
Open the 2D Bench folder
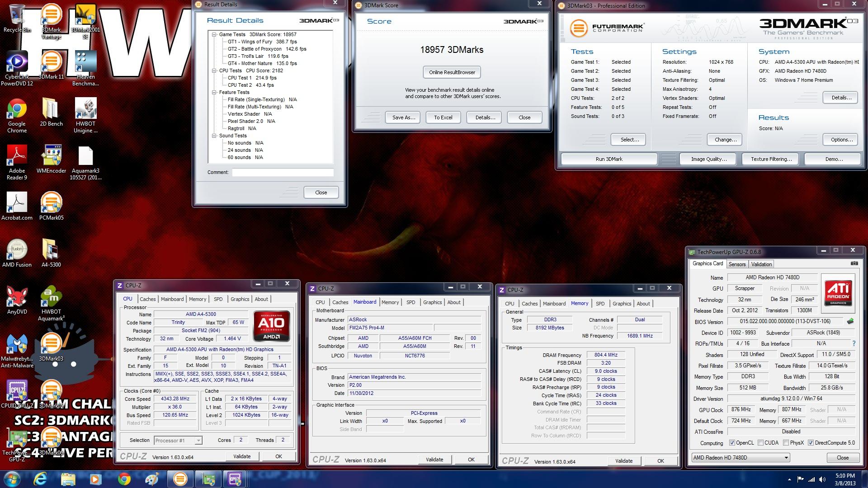51,112
